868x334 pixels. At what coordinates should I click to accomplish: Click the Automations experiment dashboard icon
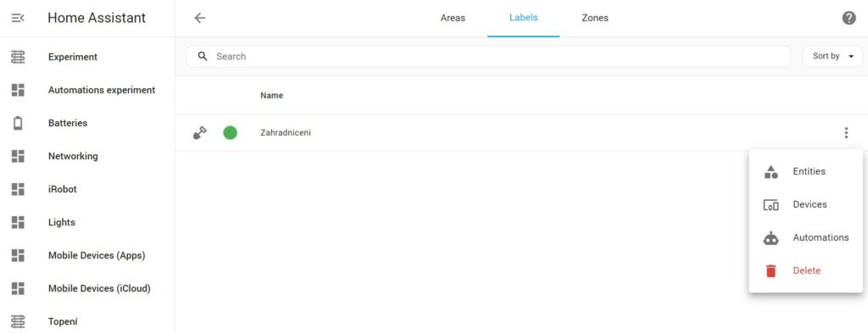click(18, 90)
